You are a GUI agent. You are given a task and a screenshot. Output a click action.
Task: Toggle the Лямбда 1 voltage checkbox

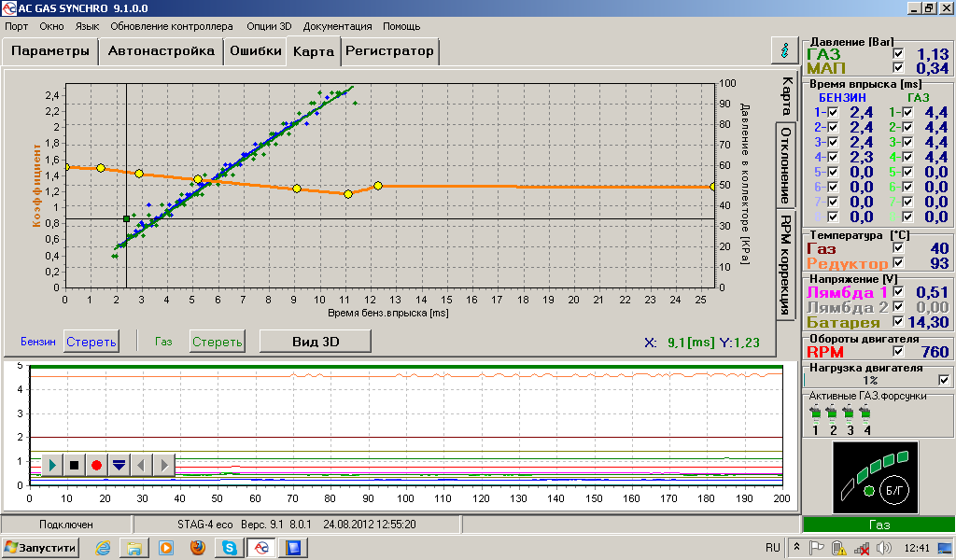click(x=898, y=291)
